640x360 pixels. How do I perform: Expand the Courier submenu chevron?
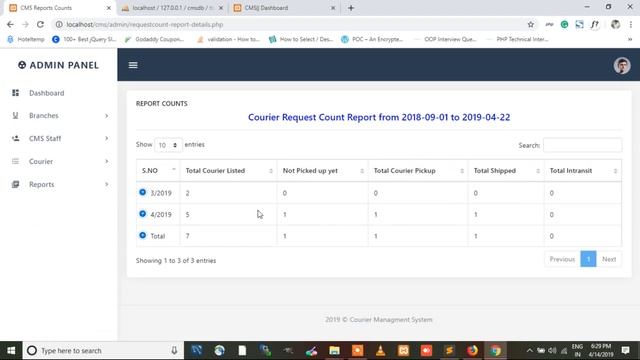107,161
